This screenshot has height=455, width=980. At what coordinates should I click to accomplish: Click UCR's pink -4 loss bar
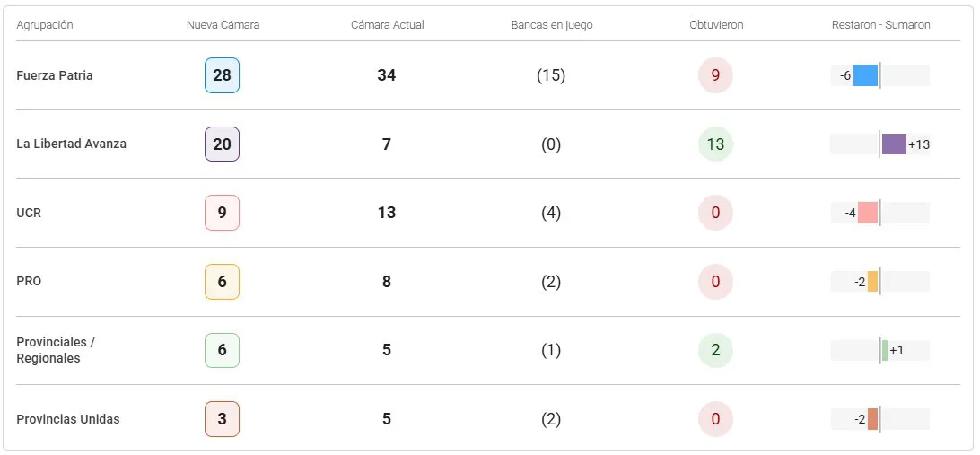tap(867, 213)
